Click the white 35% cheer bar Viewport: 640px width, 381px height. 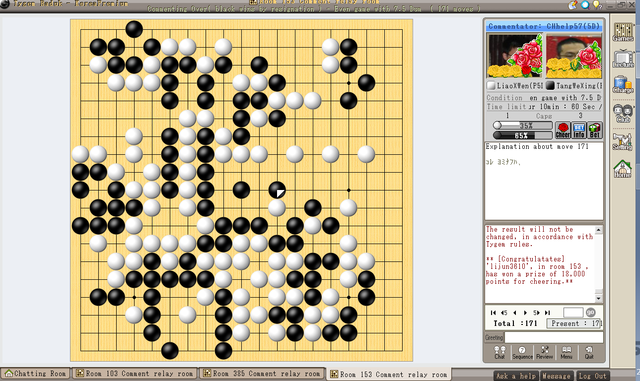pos(523,125)
